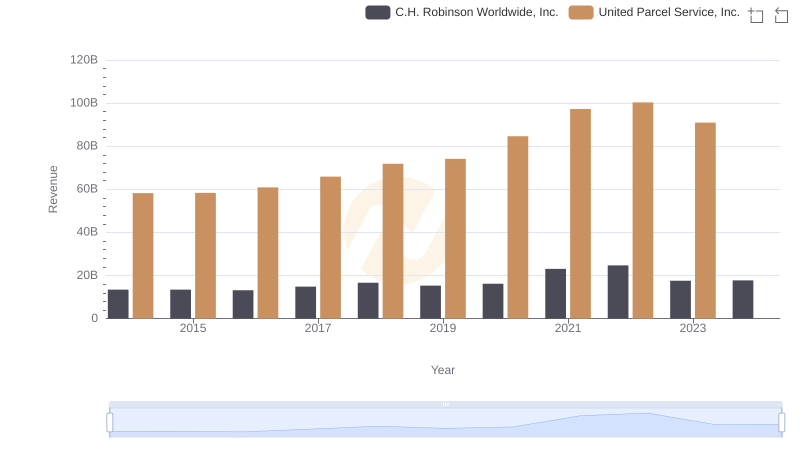
Task: Click the right handle of the zoom slider
Action: 782,423
